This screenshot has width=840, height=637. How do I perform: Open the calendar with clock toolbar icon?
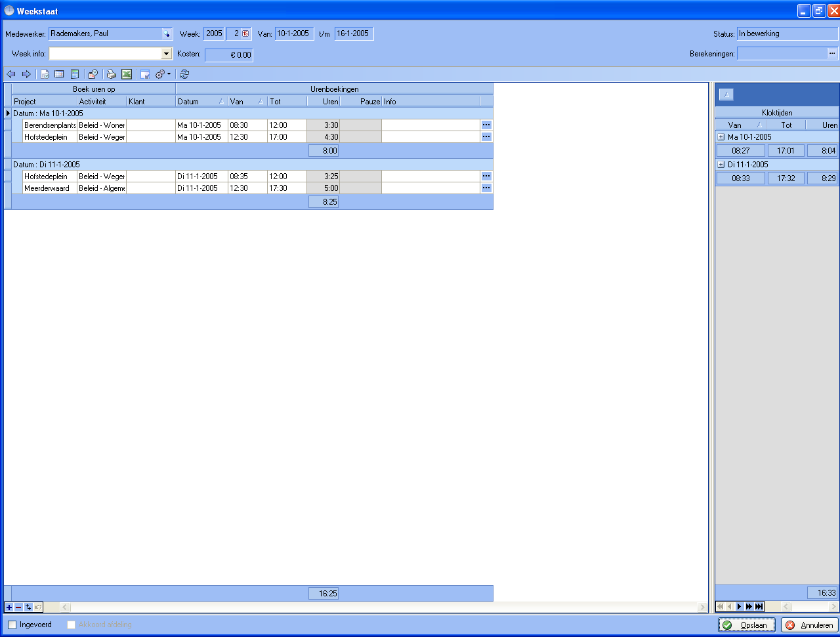tap(93, 74)
